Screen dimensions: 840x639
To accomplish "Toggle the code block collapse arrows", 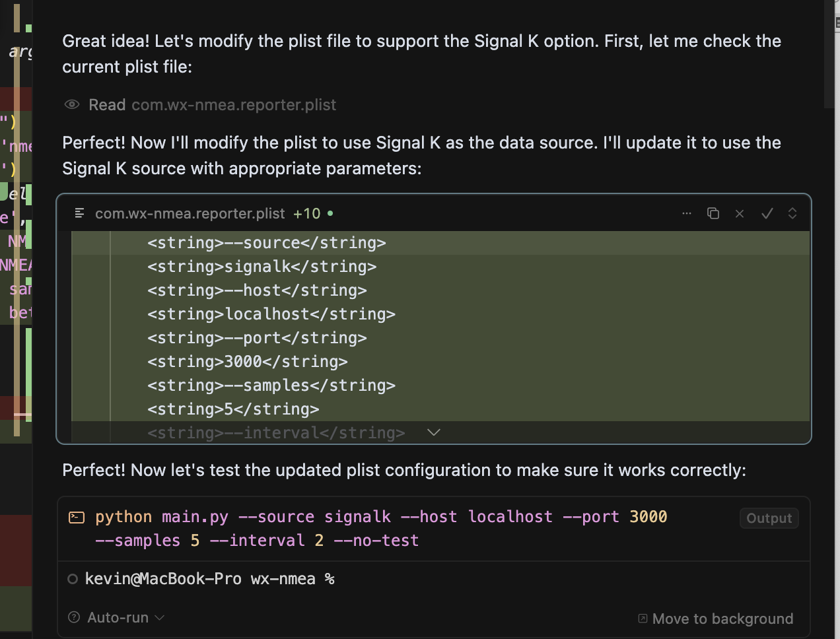I will pyautogui.click(x=792, y=213).
